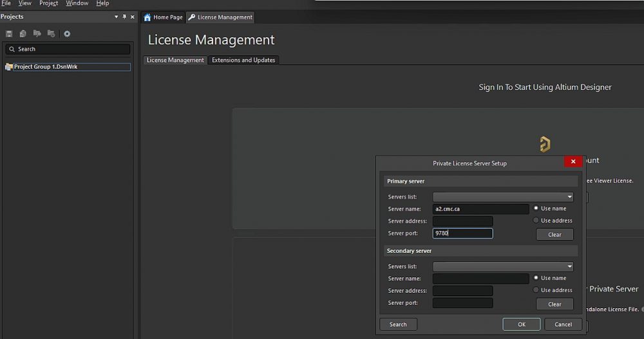Select primary server Use name radio button
Image resolution: width=644 pixels, height=339 pixels.
coord(536,208)
